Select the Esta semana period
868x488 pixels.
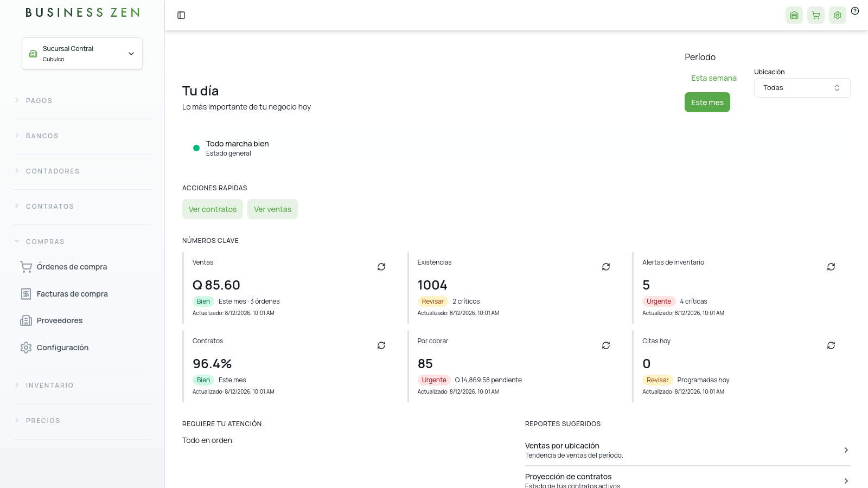(x=714, y=78)
